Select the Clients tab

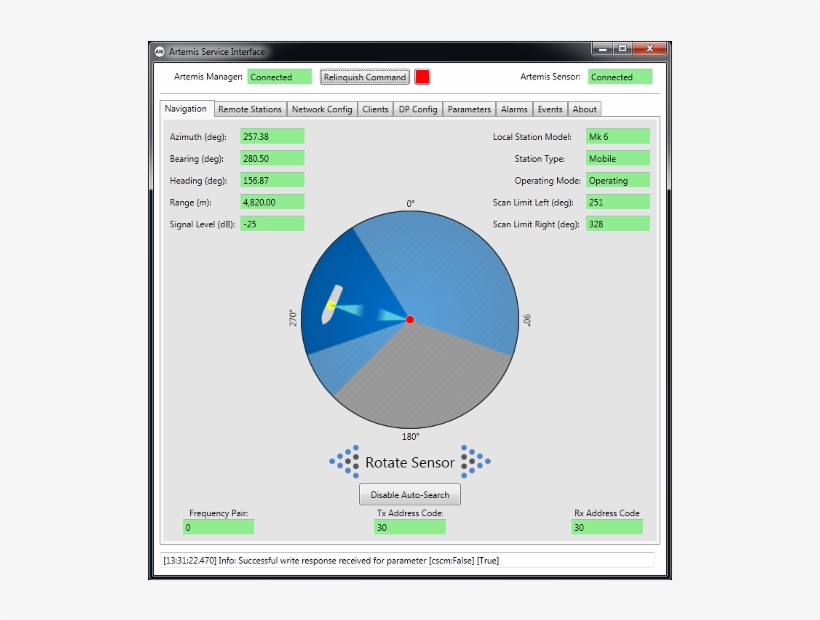pyautogui.click(x=375, y=109)
